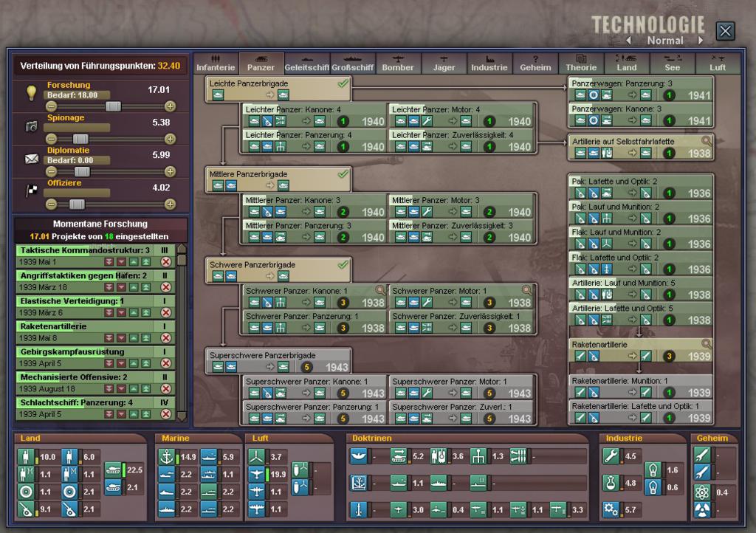
Task: Click magnifier on the Raketenartillerie tech box
Action: pos(706,344)
